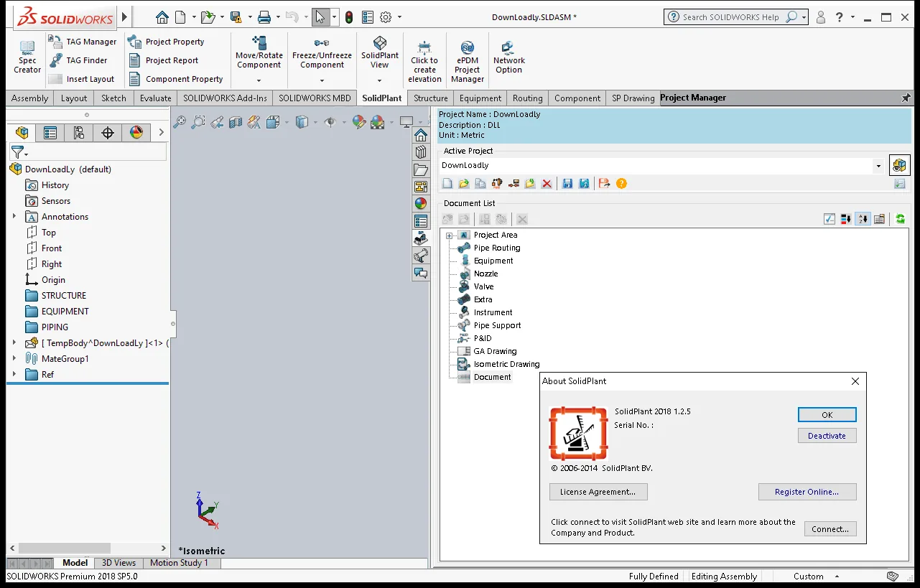Click the Edit Appearance color sphere icon

click(x=359, y=123)
